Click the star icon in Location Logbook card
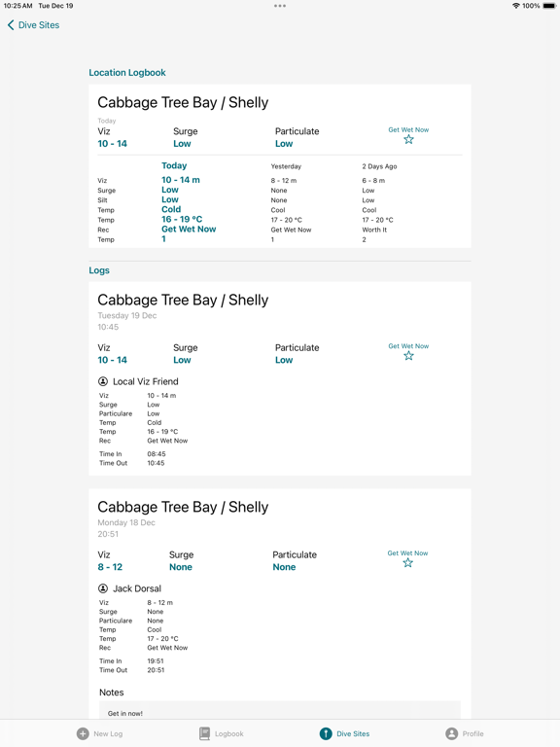This screenshot has height=747, width=560. [408, 140]
